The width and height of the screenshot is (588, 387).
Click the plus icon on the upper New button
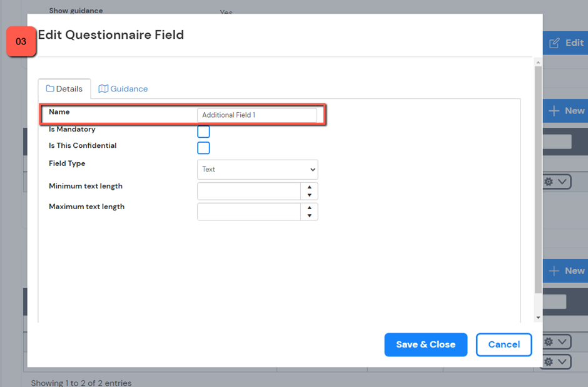(554, 111)
